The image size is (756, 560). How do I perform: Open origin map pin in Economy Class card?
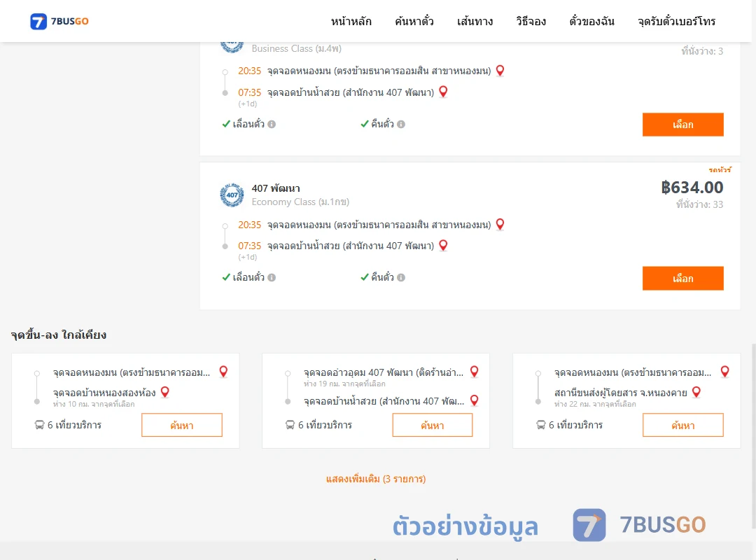[x=500, y=225]
